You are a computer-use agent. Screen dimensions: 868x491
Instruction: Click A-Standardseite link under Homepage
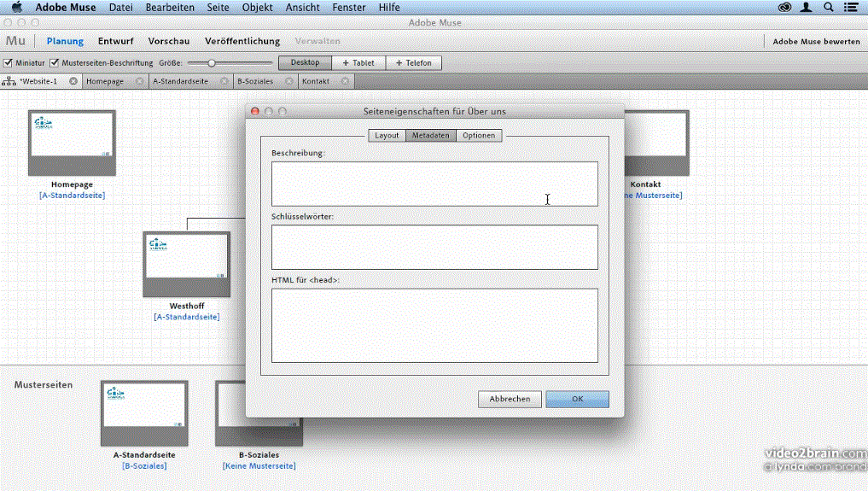pyautogui.click(x=72, y=195)
